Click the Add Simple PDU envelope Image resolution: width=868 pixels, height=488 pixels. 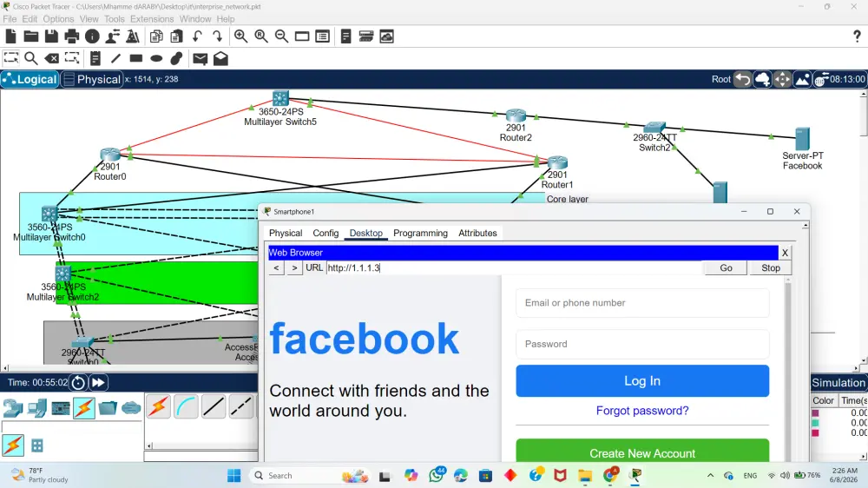[201, 58]
